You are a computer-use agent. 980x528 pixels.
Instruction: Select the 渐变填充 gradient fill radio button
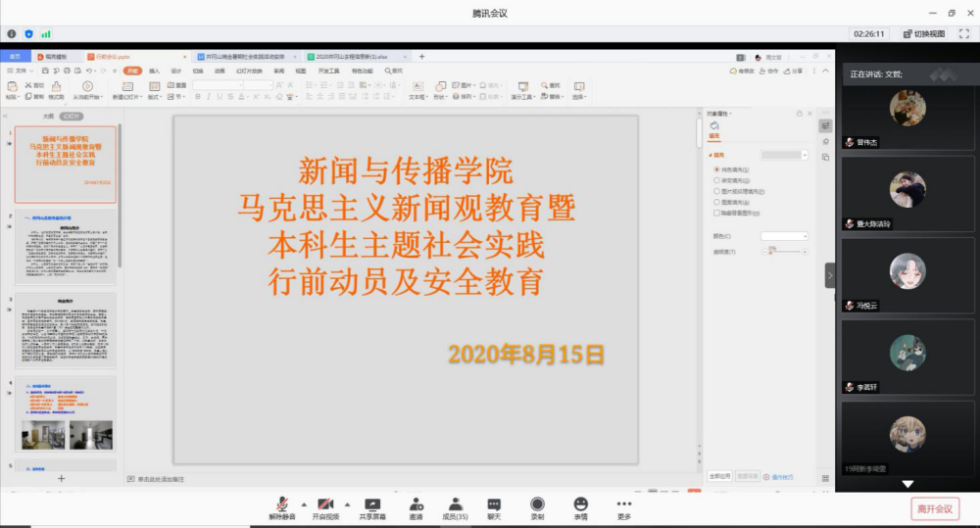point(717,181)
